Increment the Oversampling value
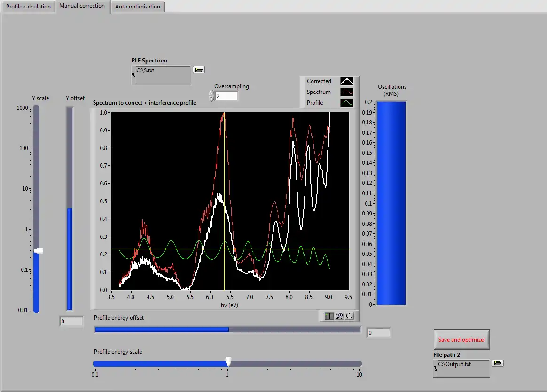 click(x=211, y=93)
